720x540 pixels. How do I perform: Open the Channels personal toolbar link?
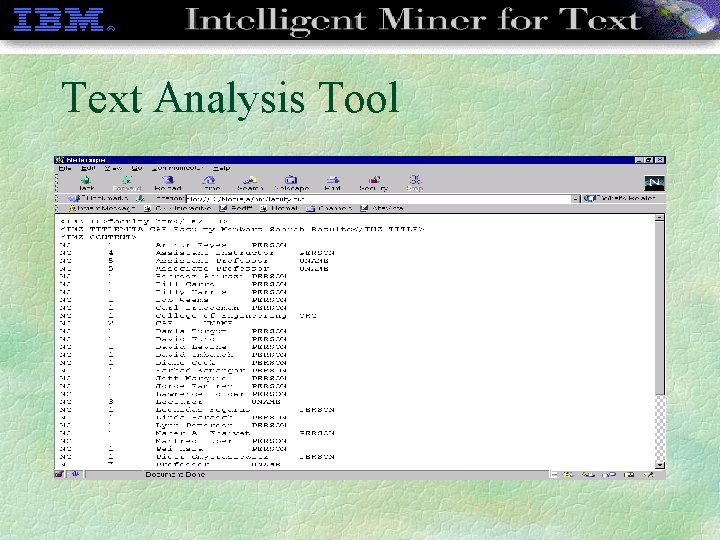point(329,208)
